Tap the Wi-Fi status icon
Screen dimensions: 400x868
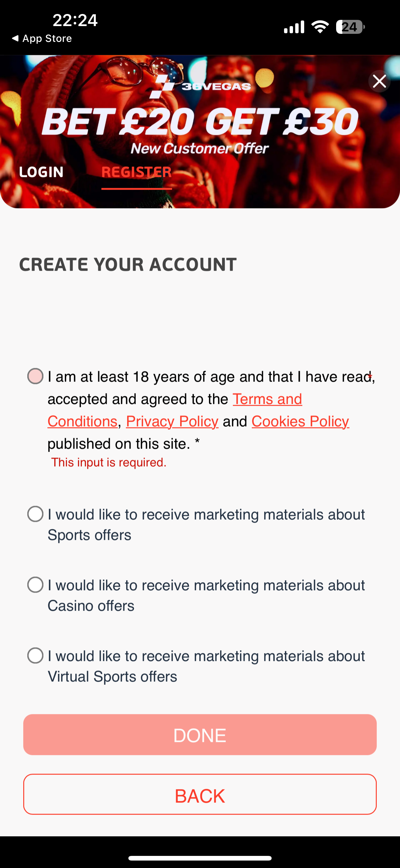pos(320,27)
